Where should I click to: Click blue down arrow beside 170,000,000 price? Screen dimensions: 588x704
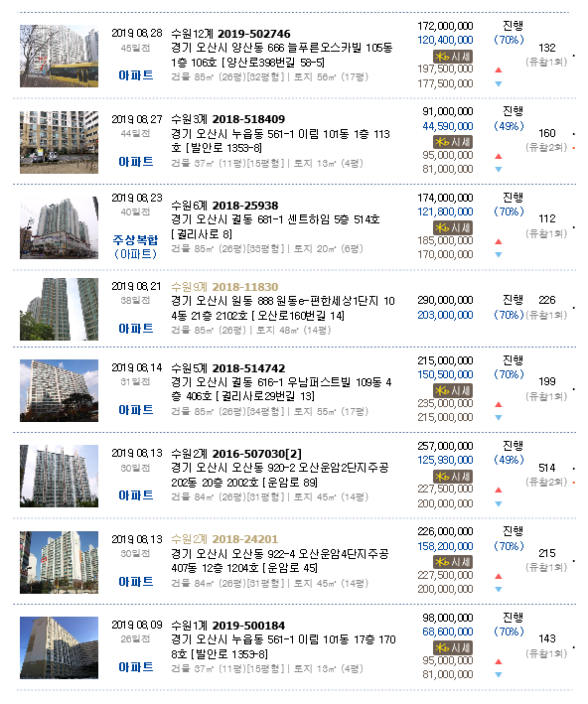499,254
